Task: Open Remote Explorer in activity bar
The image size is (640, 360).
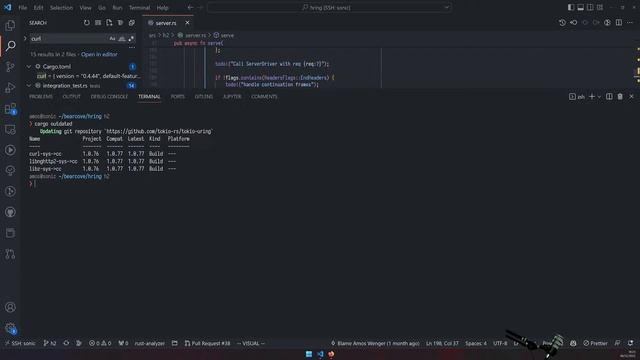Action: 10,129
